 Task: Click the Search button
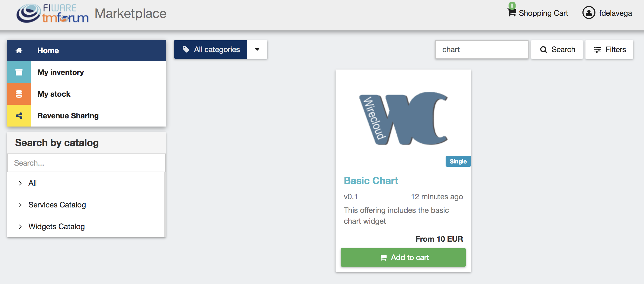[x=557, y=49]
